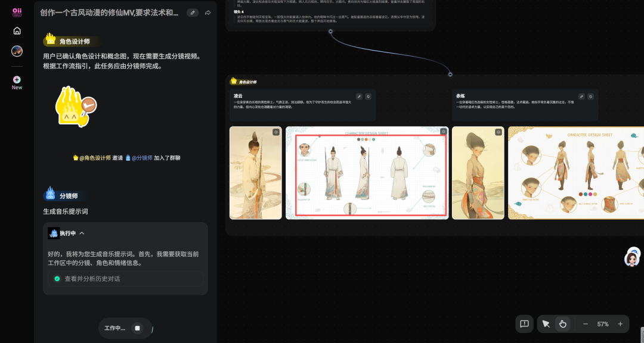
Task: Click the lower connector node on canvas
Action: pyautogui.click(x=450, y=74)
